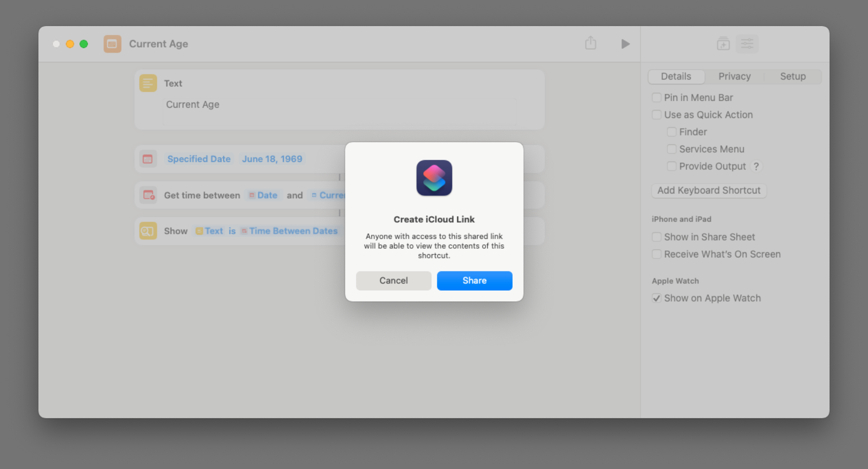The width and height of the screenshot is (868, 469).
Task: Switch to the Setup tab
Action: tap(793, 76)
